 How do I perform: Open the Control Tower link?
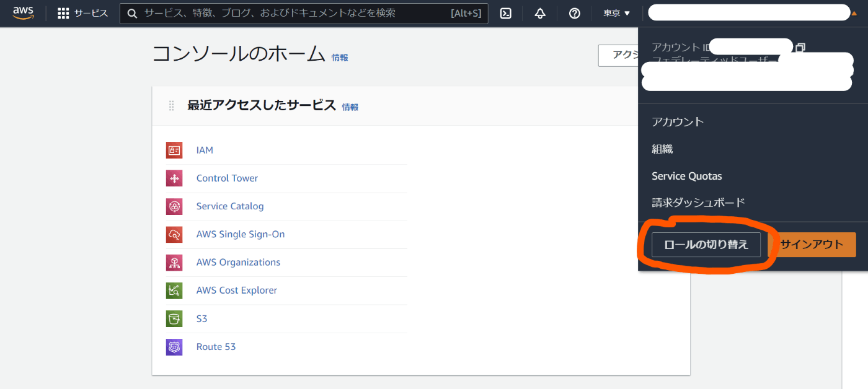pos(227,178)
